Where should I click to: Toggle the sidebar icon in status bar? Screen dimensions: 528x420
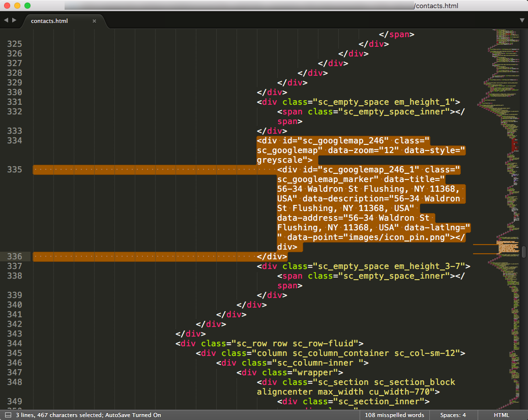(8, 415)
